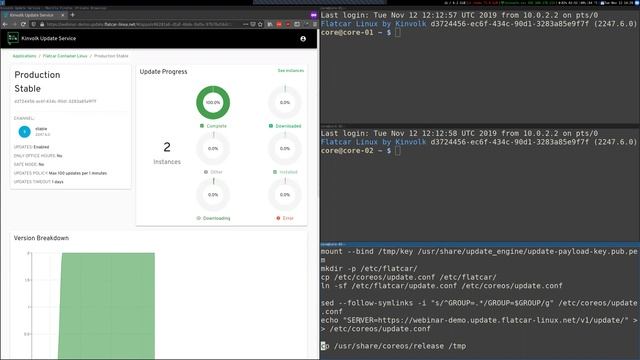
Task: Open the See instances link
Action: click(291, 71)
